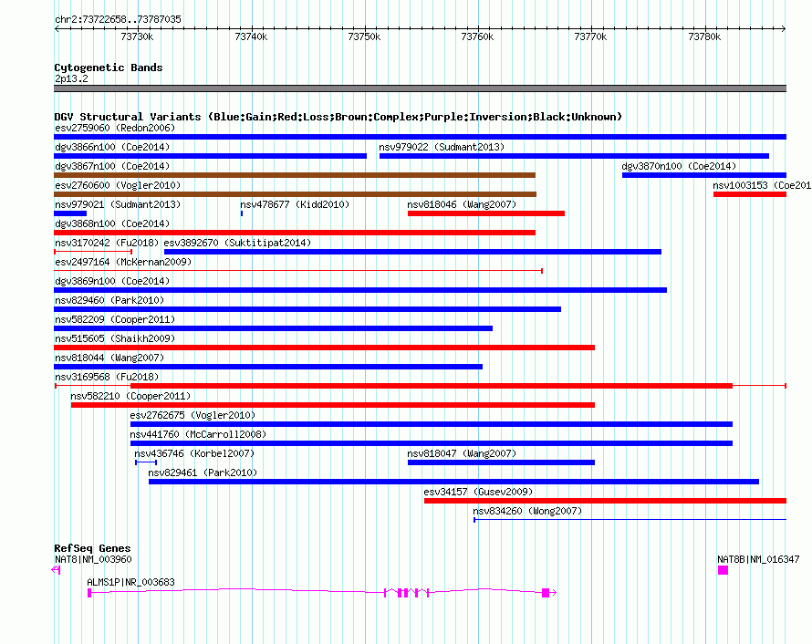Click the ALMS1P final exon block
Viewport: 812px width, 644px height.
click(x=546, y=593)
